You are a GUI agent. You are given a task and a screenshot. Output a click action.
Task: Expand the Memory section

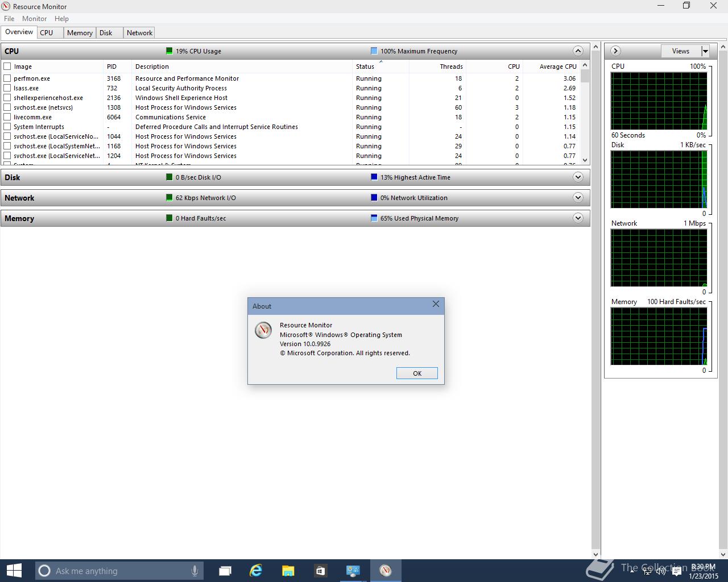coord(578,218)
